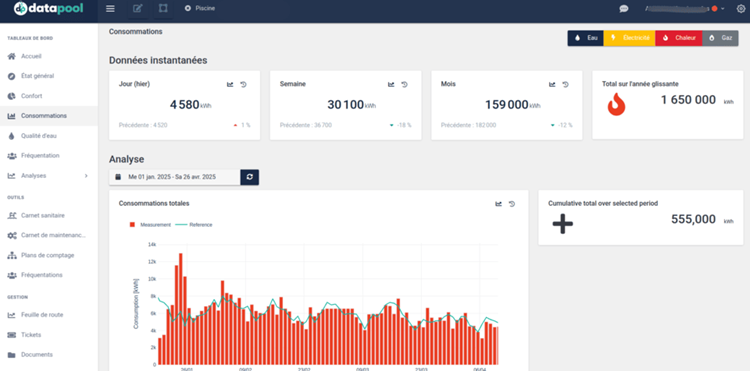Switch to Gaz consumption tab

[720, 38]
